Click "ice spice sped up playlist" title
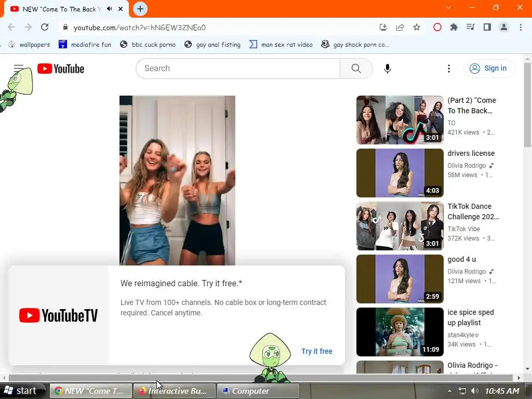 471,317
